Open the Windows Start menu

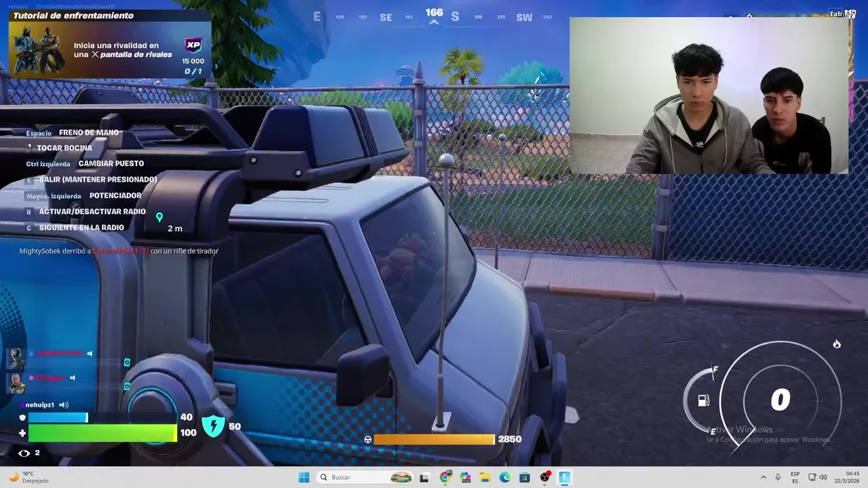(304, 477)
